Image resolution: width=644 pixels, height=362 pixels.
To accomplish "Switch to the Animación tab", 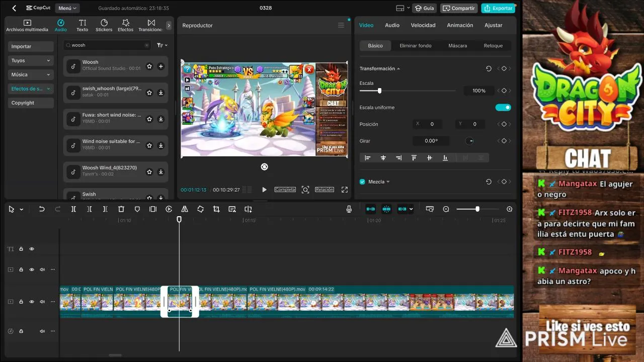I will pos(460,25).
